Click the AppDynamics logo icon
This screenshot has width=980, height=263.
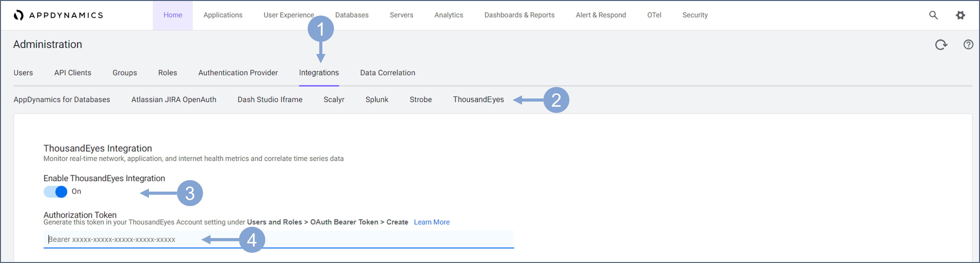pyautogui.click(x=18, y=15)
